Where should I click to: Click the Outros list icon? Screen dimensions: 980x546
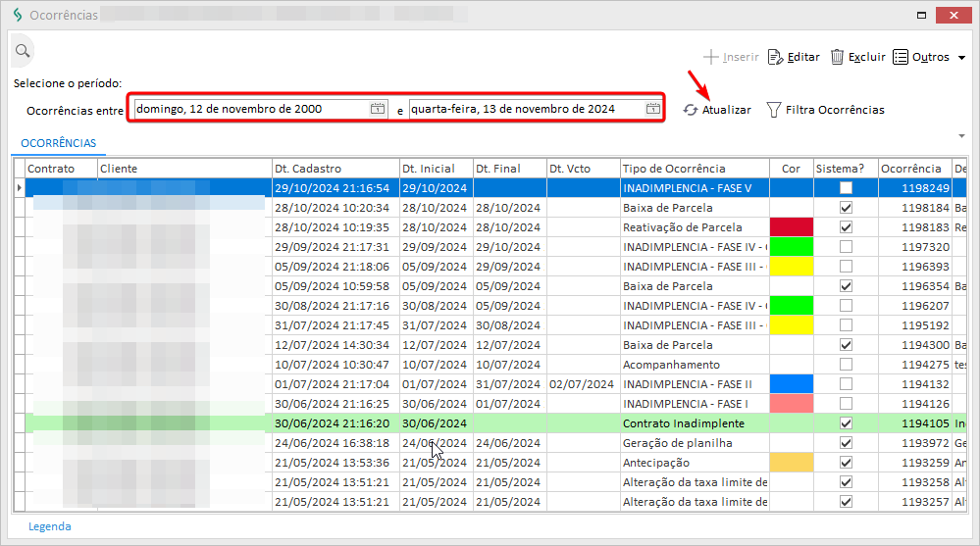[x=901, y=57]
